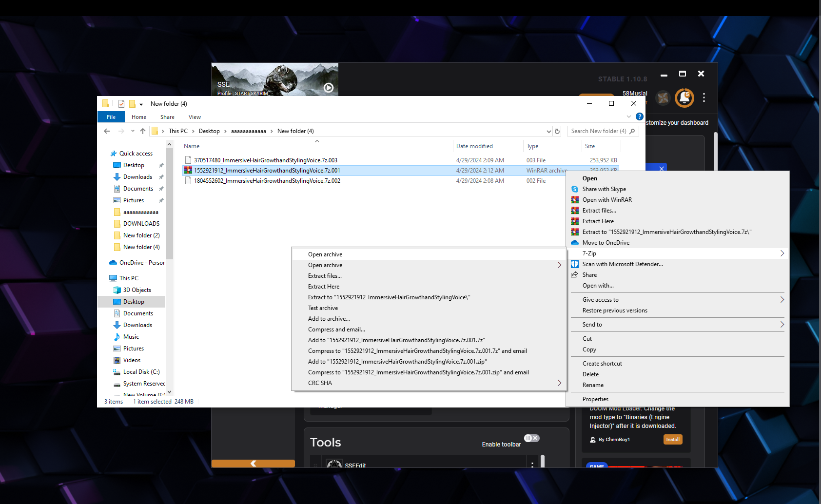The image size is (821, 504).
Task: Click the Search New folder (4) field
Action: click(598, 131)
